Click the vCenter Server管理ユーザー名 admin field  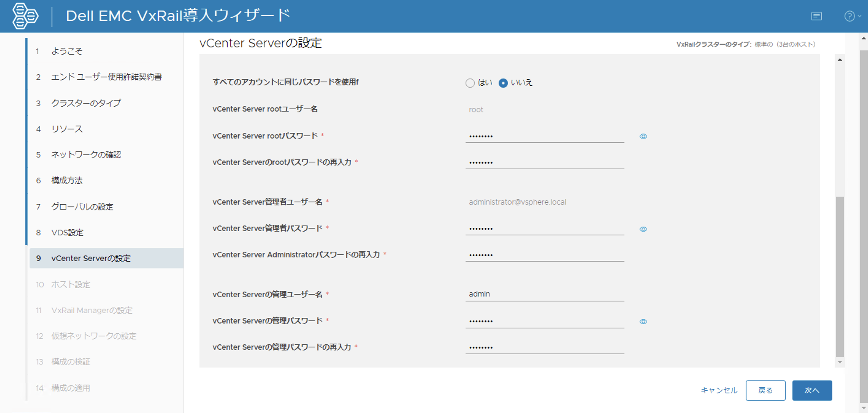[544, 294]
